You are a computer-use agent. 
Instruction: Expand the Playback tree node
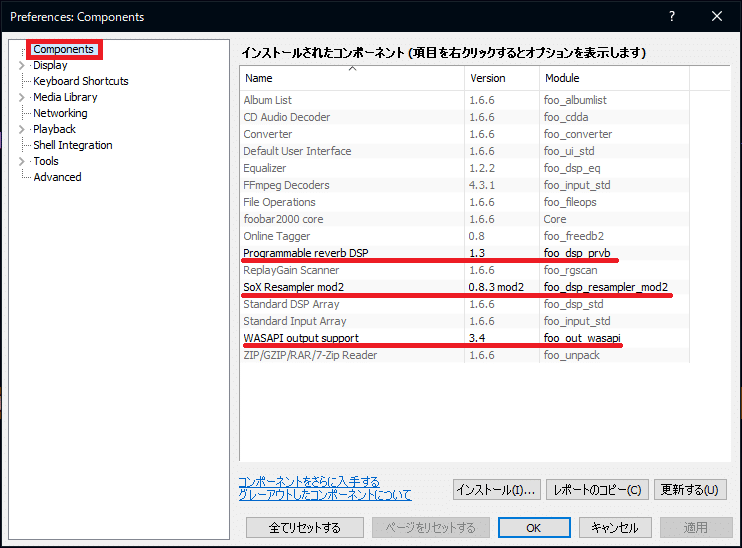(21, 129)
